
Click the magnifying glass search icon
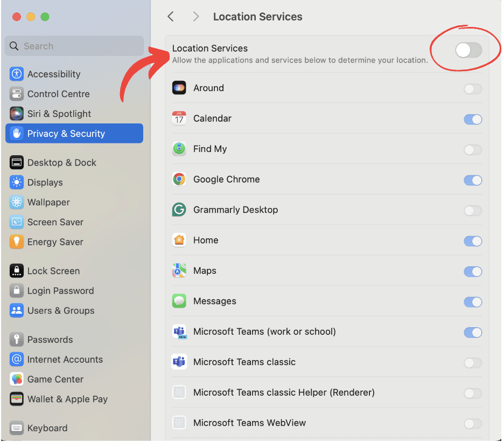pos(14,46)
